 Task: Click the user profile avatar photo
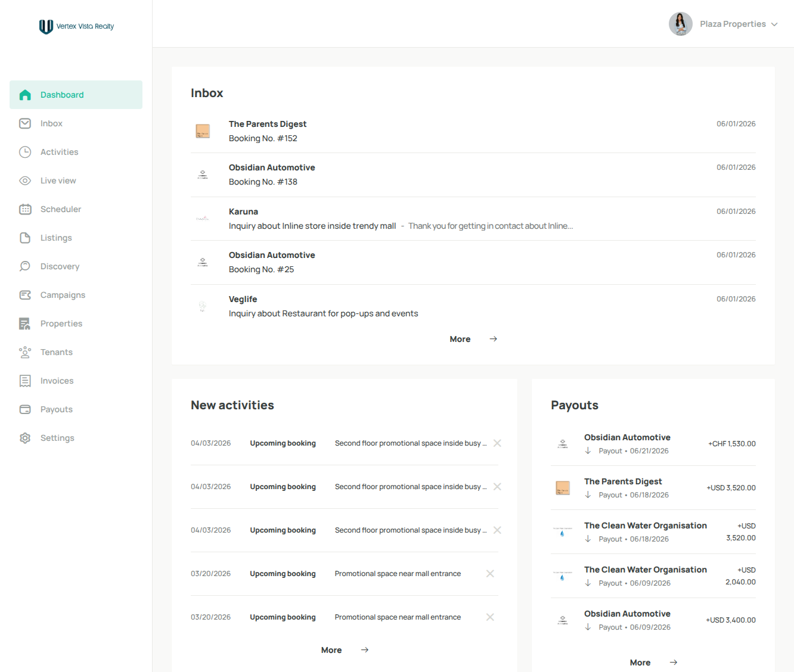tap(681, 24)
